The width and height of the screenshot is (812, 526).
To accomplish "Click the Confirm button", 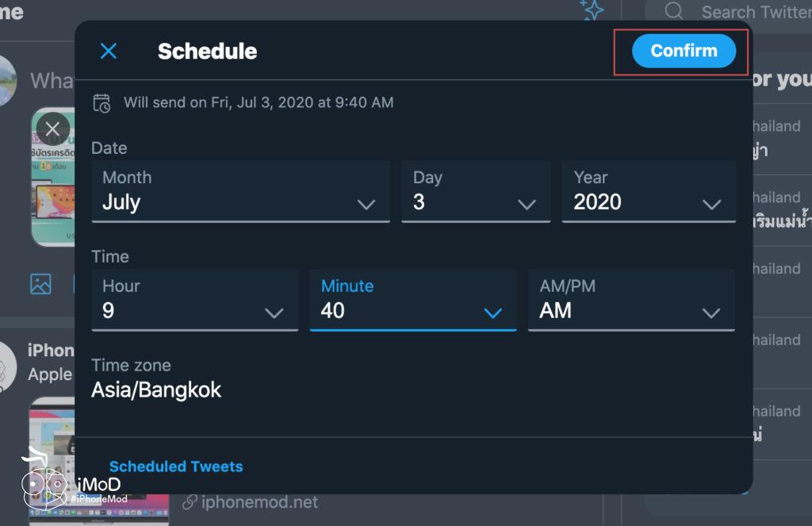I will coord(684,51).
